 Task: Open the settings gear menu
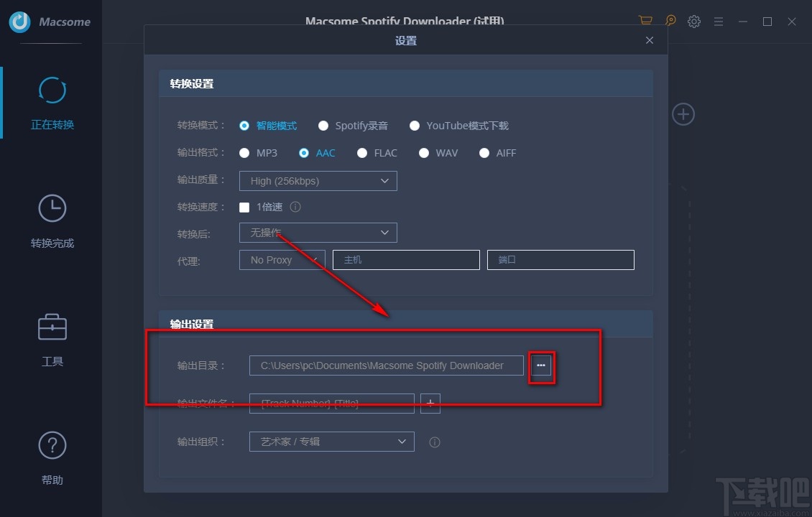coord(693,22)
